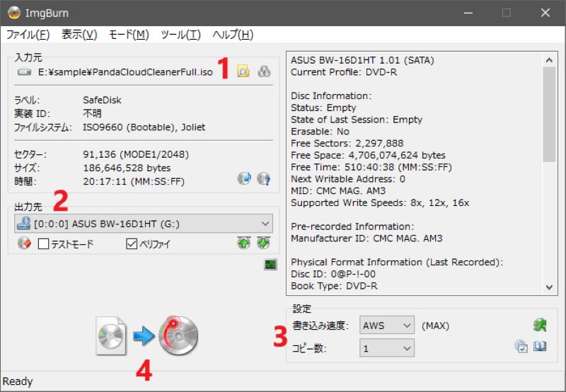Click the erase disc icon beside テストモード
Viewport: 566px width, 392px height.
[24, 243]
